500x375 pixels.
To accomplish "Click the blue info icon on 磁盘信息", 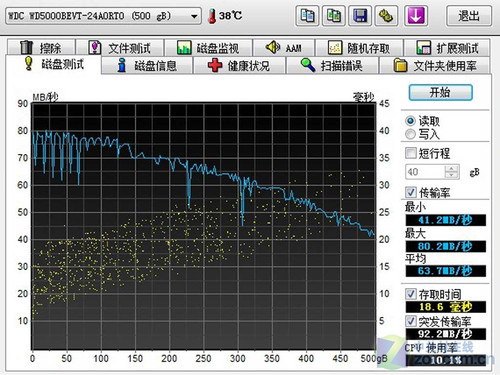I will [122, 65].
